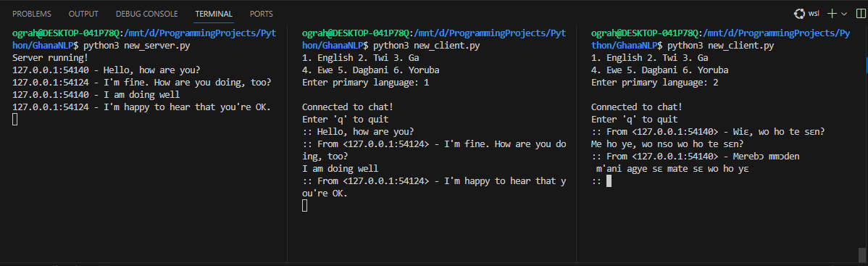Click '4. Ewe 5. Dagbani 6. Yoruba' in middle terminal
The width and height of the screenshot is (868, 266).
[x=371, y=70]
